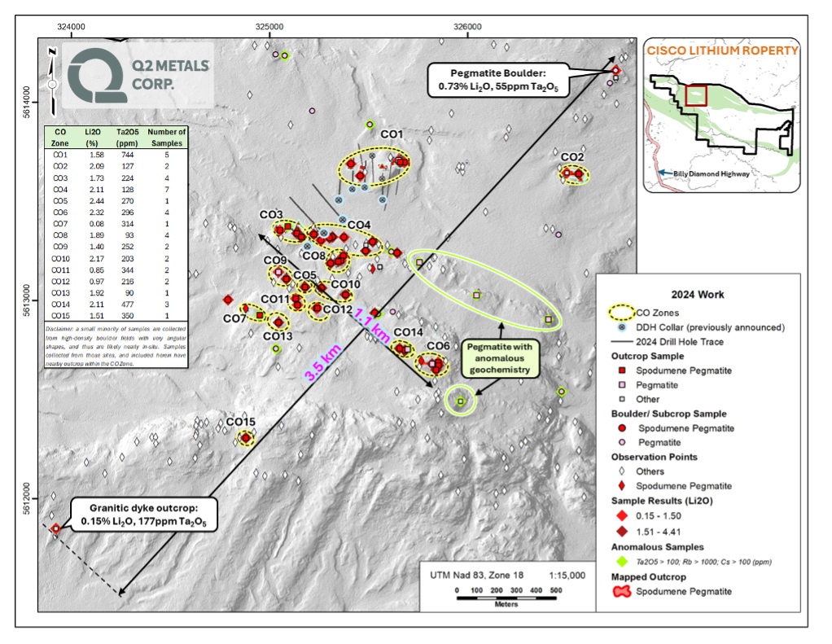Click the CO11 zone label
Image resolution: width=832 pixels, height=644 pixels.
pos(275,299)
